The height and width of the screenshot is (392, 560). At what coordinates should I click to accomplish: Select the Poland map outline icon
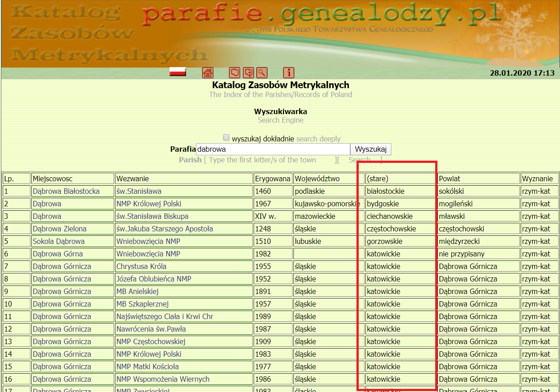pos(235,72)
